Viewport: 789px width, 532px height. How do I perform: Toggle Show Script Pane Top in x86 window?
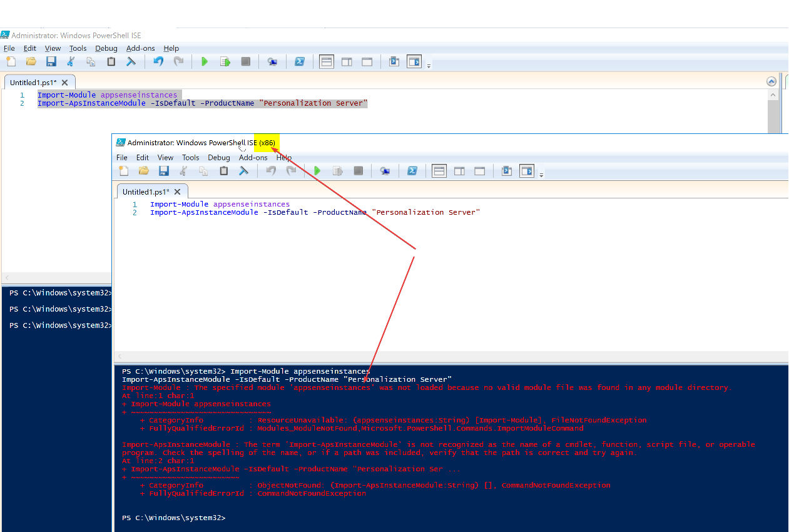(439, 171)
